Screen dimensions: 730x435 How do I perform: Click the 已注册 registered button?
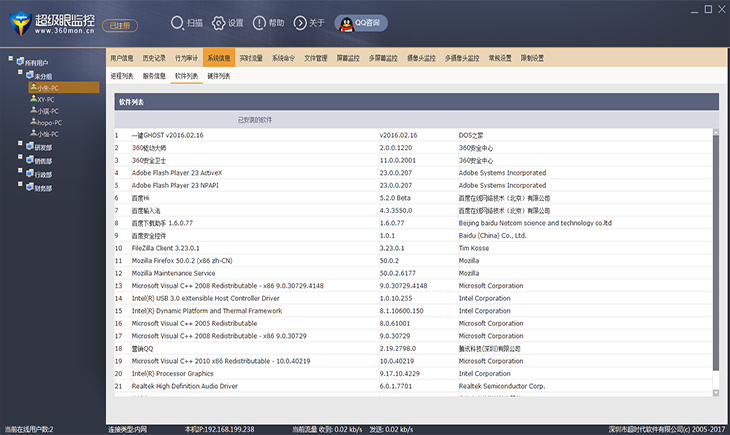point(116,24)
